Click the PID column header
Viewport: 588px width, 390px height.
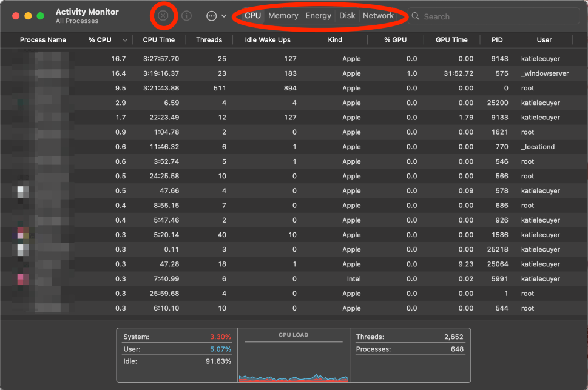coord(497,40)
